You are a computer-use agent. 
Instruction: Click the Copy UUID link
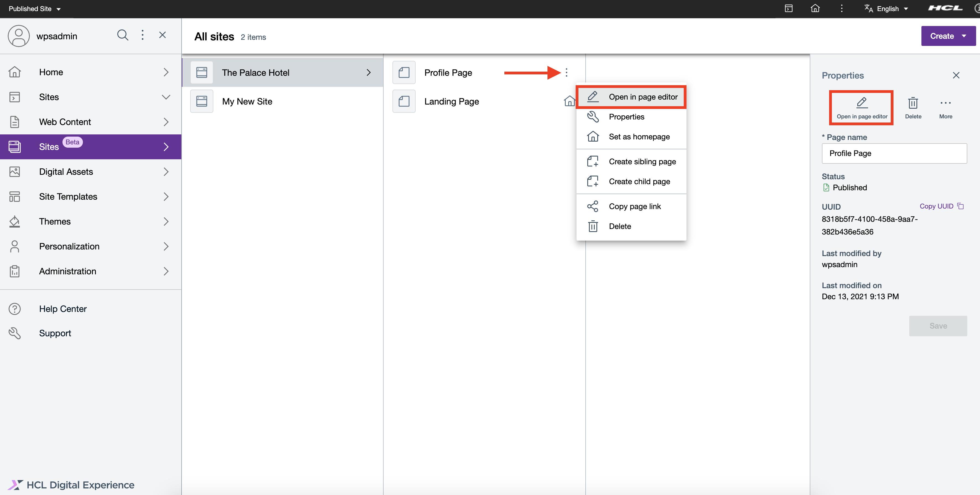click(x=937, y=206)
